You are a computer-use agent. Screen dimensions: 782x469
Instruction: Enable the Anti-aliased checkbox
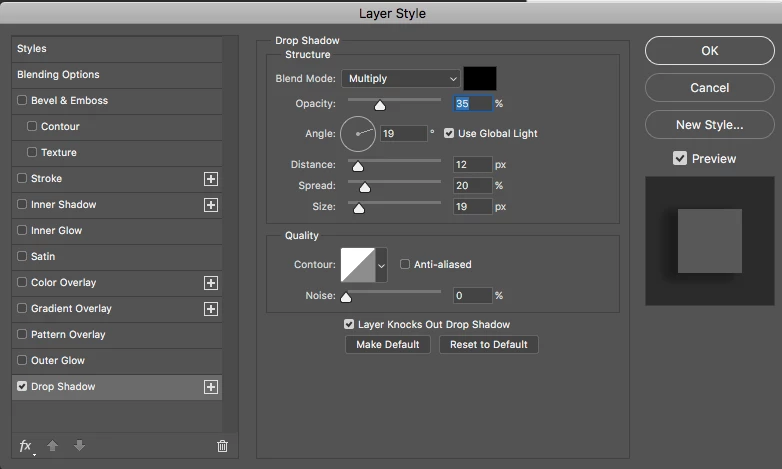[x=405, y=264]
